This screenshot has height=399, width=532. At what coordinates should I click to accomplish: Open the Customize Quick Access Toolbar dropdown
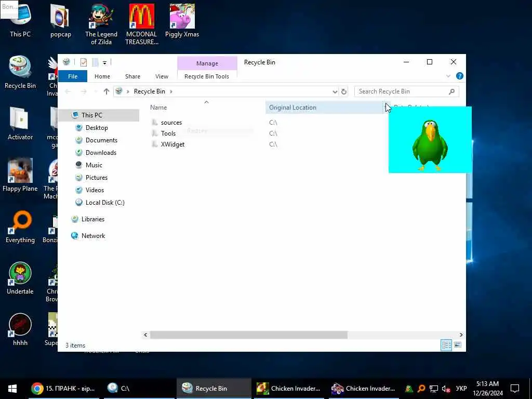click(x=105, y=62)
